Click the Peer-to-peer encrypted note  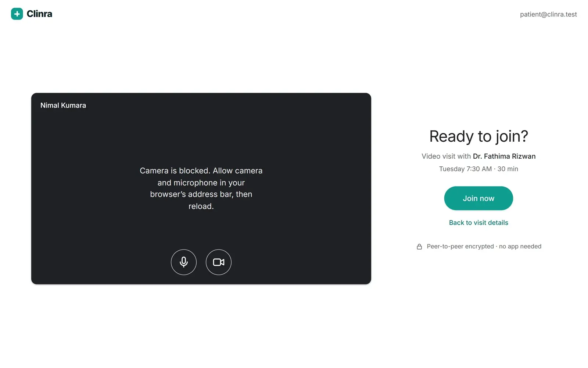point(484,247)
